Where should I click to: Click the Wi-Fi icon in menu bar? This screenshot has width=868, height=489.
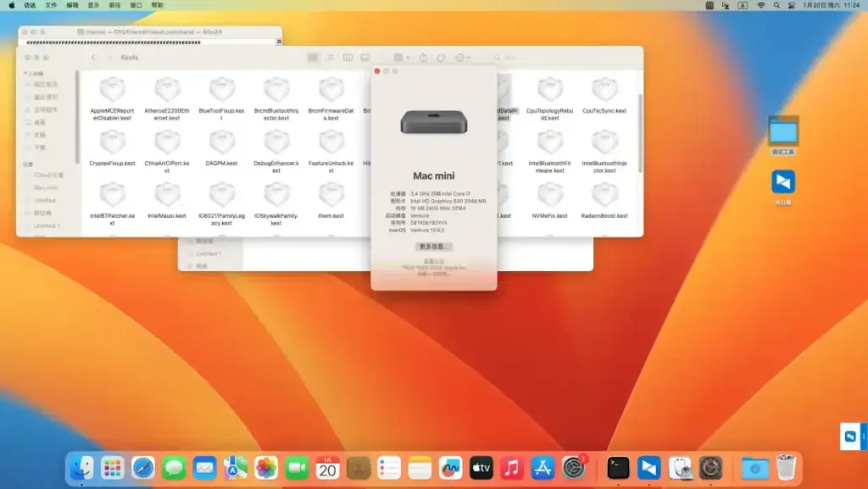point(761,5)
